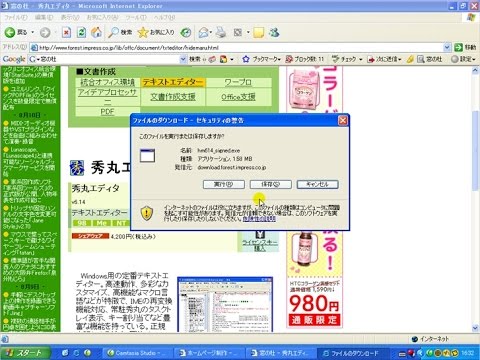This screenshot has width=480, height=360.
Task: Click the spell Check toolbar button
Action: (x=344, y=59)
